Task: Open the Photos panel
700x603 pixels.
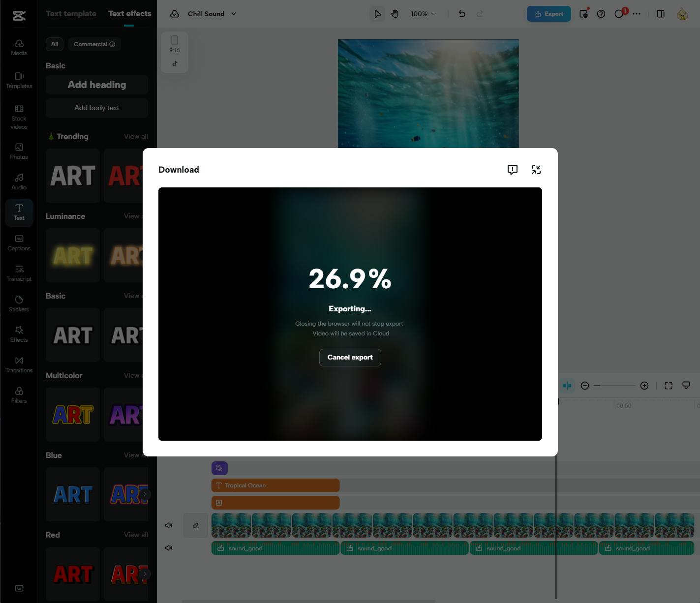Action: [x=19, y=151]
